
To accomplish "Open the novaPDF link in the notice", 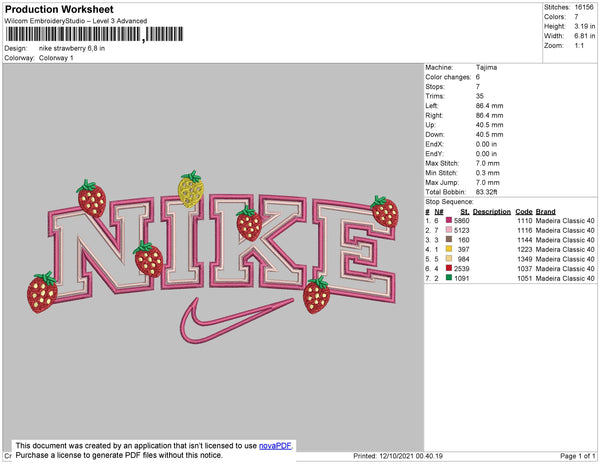I will pyautogui.click(x=275, y=446).
